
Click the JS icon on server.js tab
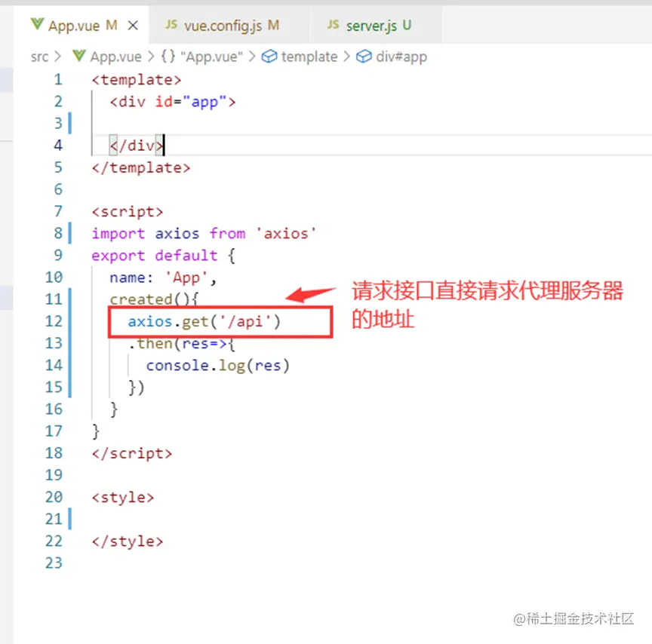[333, 25]
